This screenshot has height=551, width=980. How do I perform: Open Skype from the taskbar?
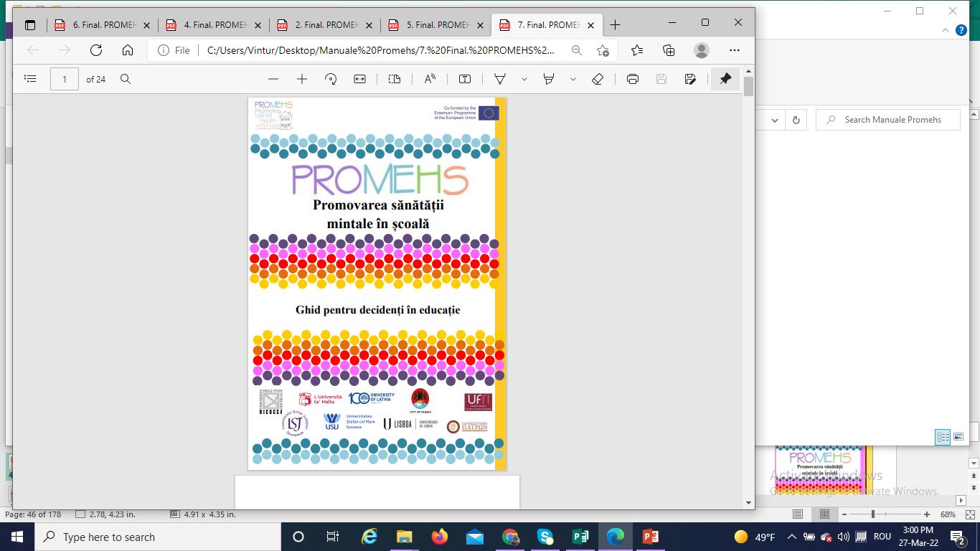545,537
